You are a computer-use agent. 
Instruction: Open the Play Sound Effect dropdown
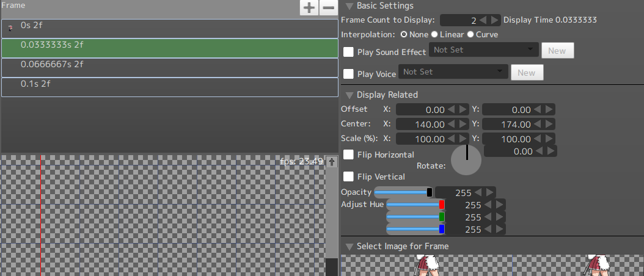point(484,50)
